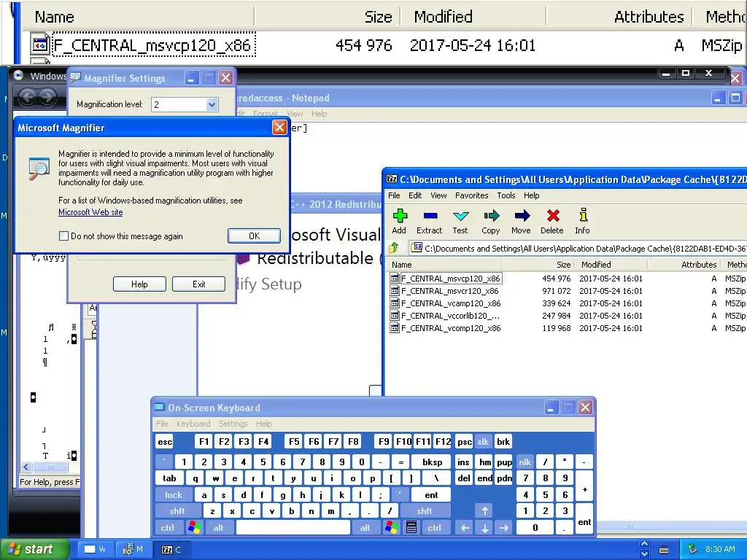Click the 7-Zip horizontal scrollbar thumb
The image size is (747, 560).
click(629, 526)
